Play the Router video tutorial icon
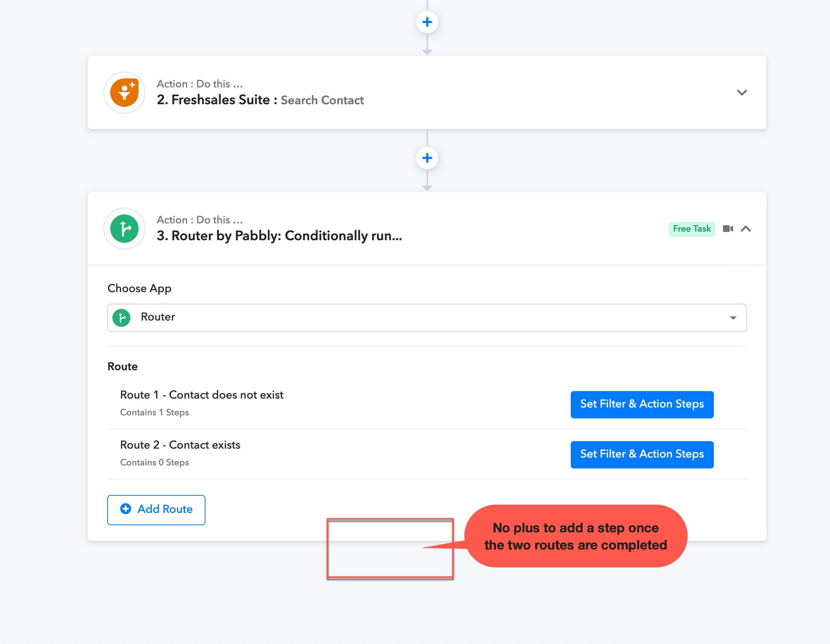830x644 pixels. [x=728, y=229]
